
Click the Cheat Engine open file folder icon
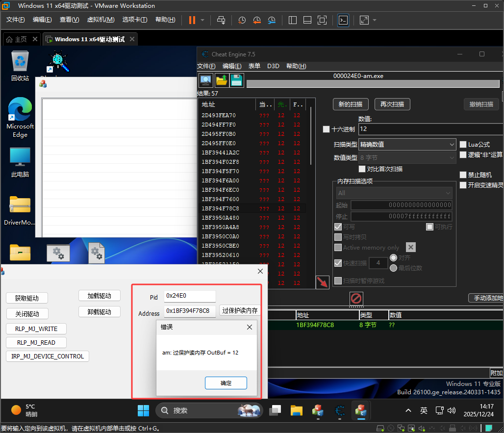pyautogui.click(x=222, y=80)
